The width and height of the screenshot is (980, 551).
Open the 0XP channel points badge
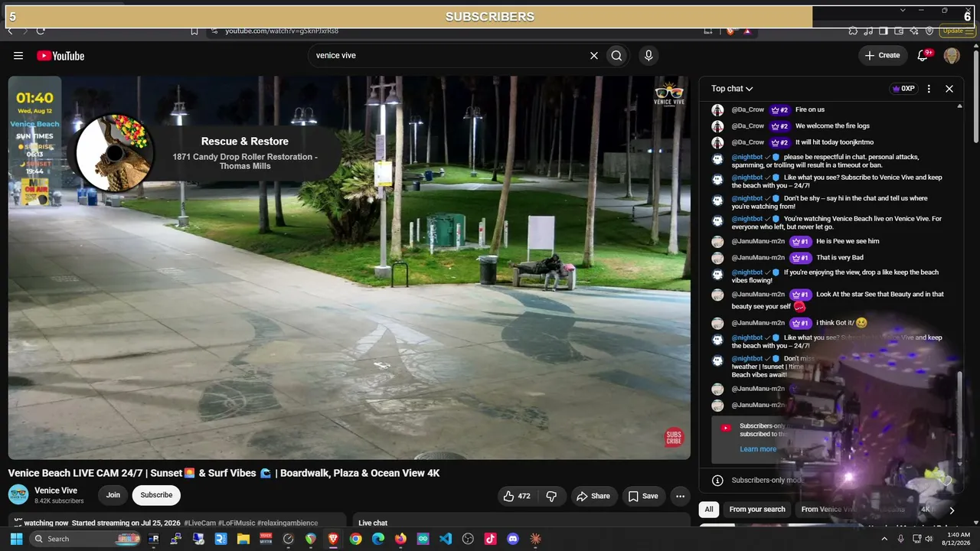click(x=903, y=89)
